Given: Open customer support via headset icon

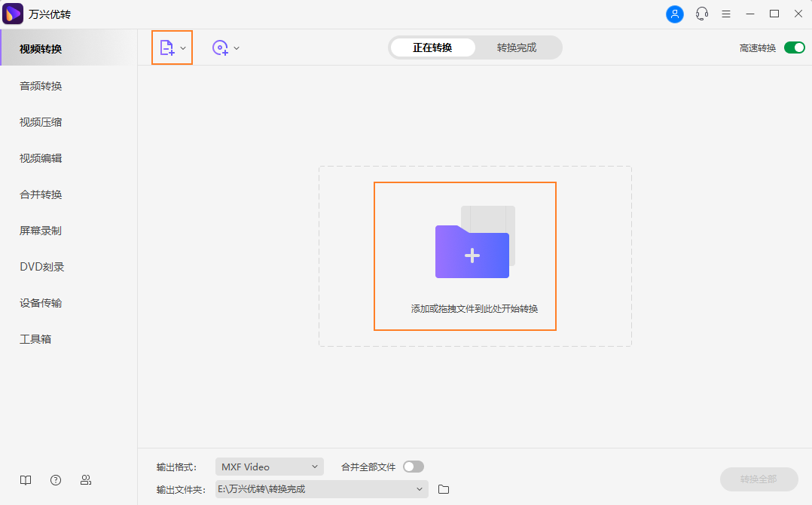Looking at the screenshot, I should [x=701, y=14].
